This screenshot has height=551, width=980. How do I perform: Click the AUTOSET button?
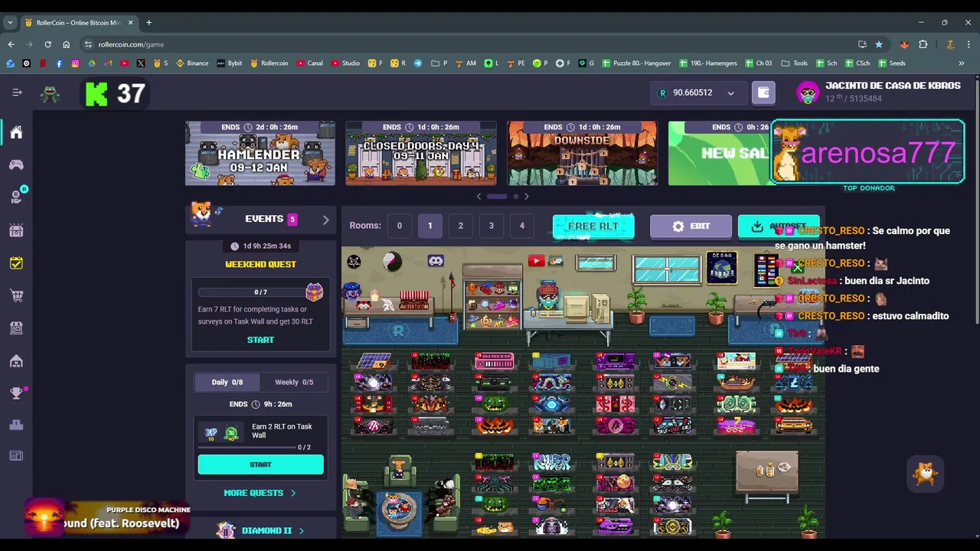[779, 227]
